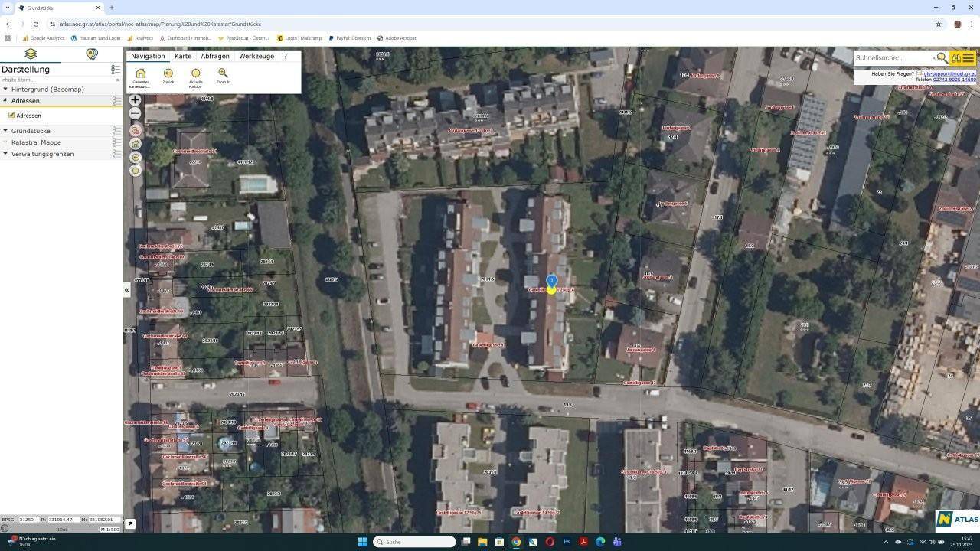
Task: Click the gis-support email link
Action: [x=949, y=73]
